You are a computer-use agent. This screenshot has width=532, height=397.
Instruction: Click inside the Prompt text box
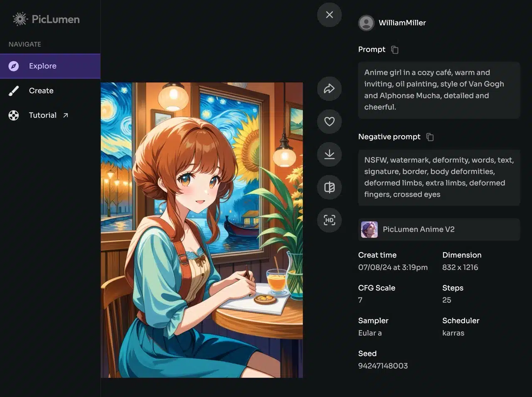click(x=439, y=90)
